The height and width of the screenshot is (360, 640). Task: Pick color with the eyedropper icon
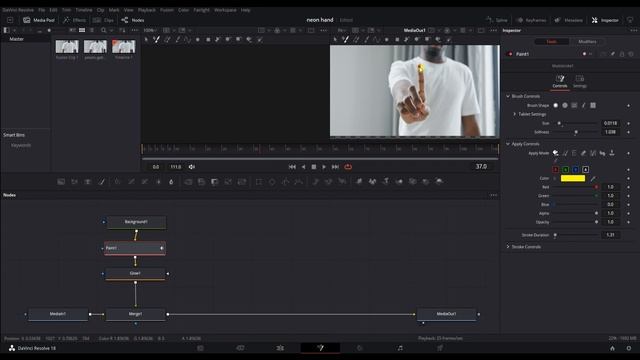coord(593,178)
